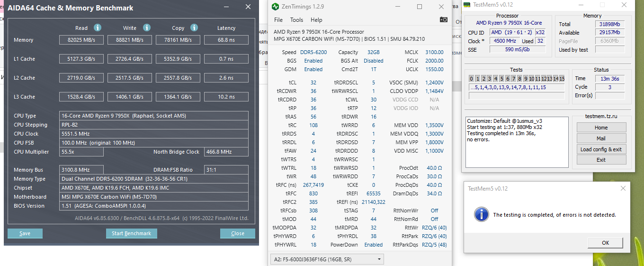
Task: Click the info icon beside Read column
Action: 98,28
